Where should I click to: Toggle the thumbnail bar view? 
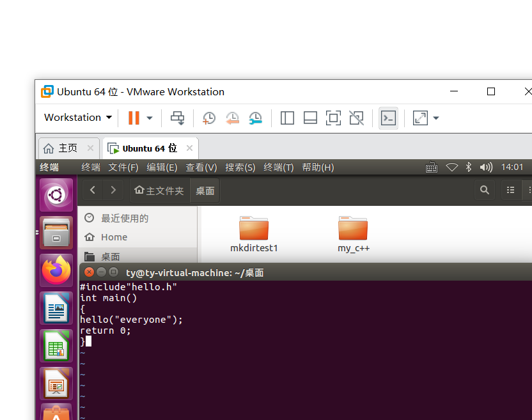(310, 118)
